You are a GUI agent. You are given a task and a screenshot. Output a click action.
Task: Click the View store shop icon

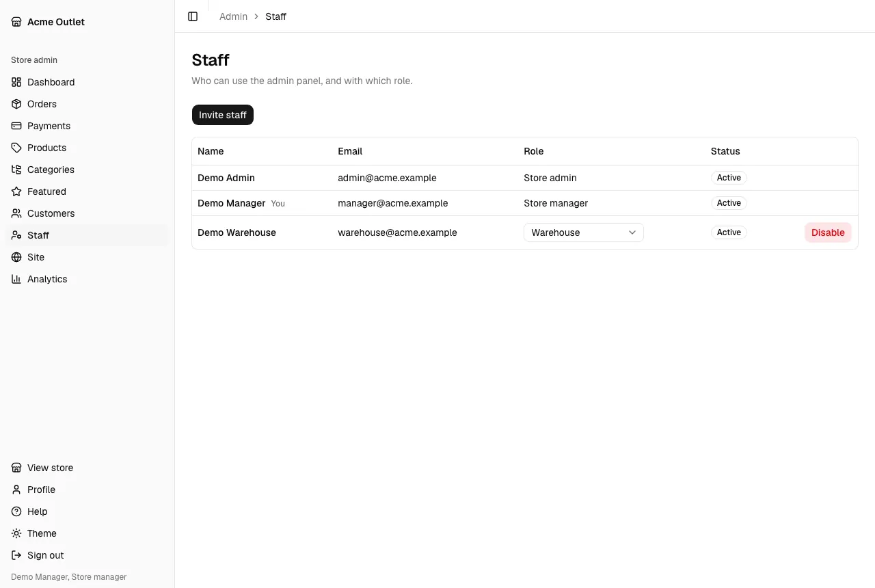tap(16, 468)
